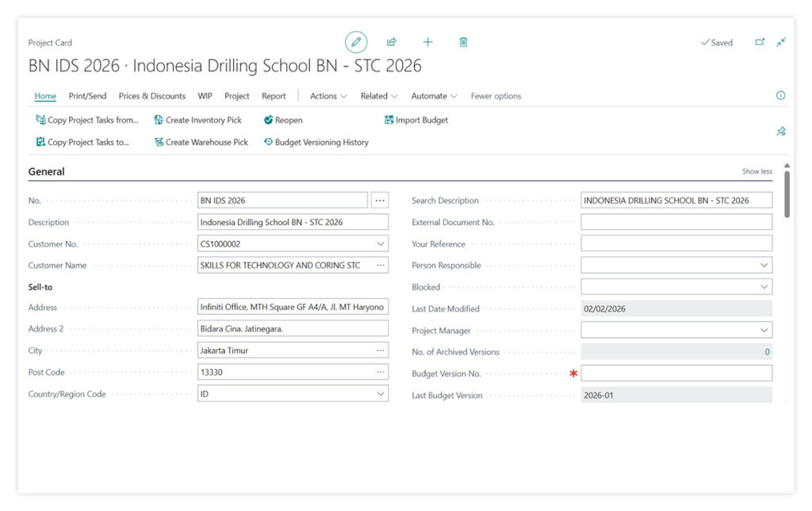Click the Project Card breadcrumb label
Screen dimensions: 812x511
pyautogui.click(x=50, y=43)
